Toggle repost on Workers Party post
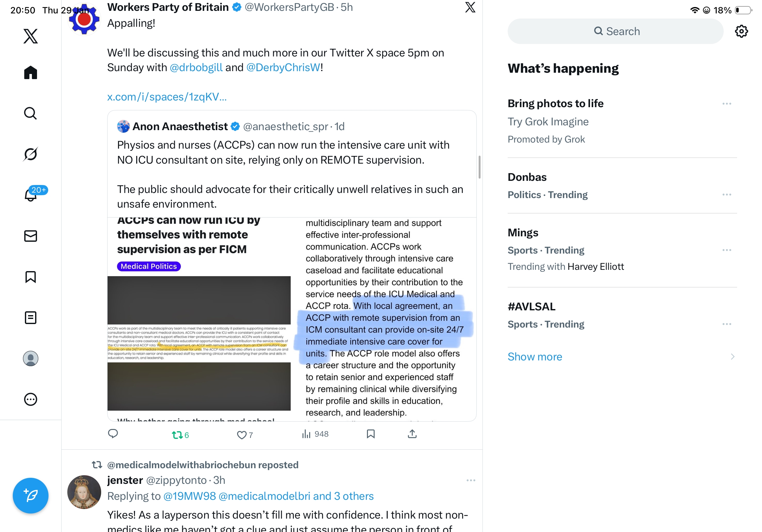Viewport: 762px width, 532px height. [x=180, y=435]
